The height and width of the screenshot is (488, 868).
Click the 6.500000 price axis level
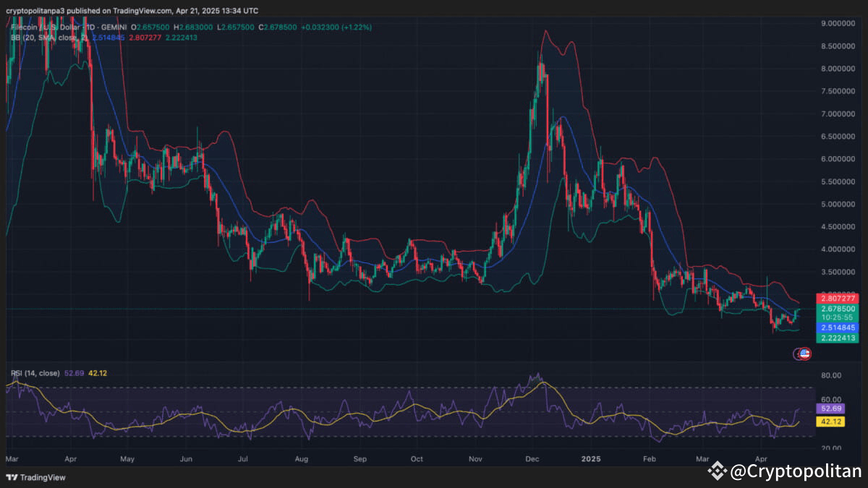[x=839, y=137]
